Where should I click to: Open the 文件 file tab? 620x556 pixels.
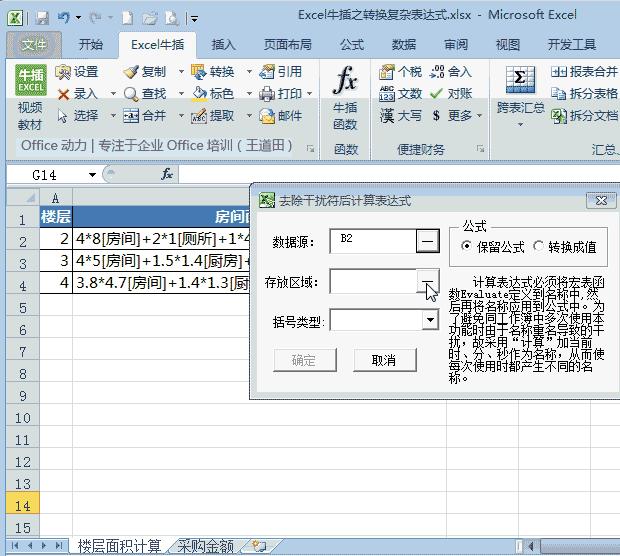coord(34,45)
